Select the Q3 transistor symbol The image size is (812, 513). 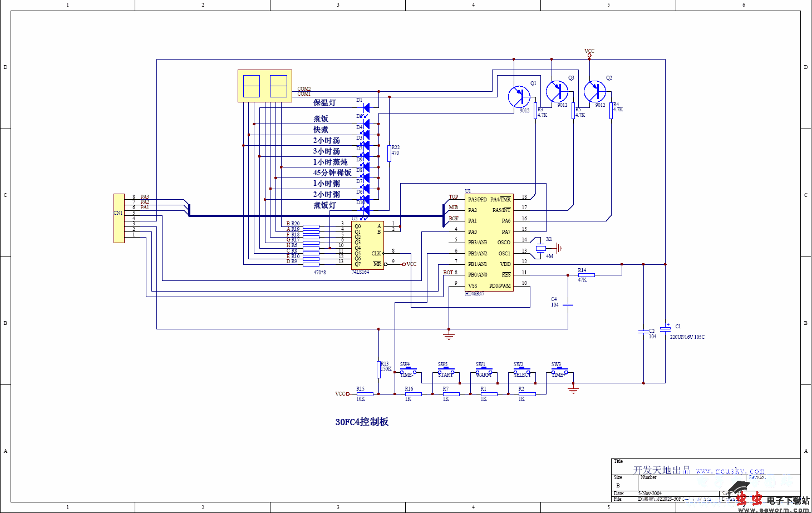[557, 91]
